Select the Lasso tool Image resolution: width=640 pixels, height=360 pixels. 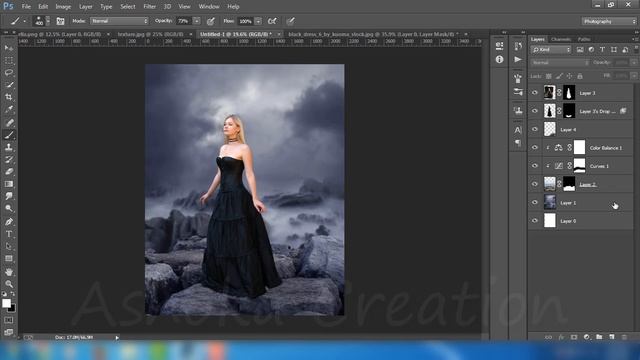pos(9,72)
